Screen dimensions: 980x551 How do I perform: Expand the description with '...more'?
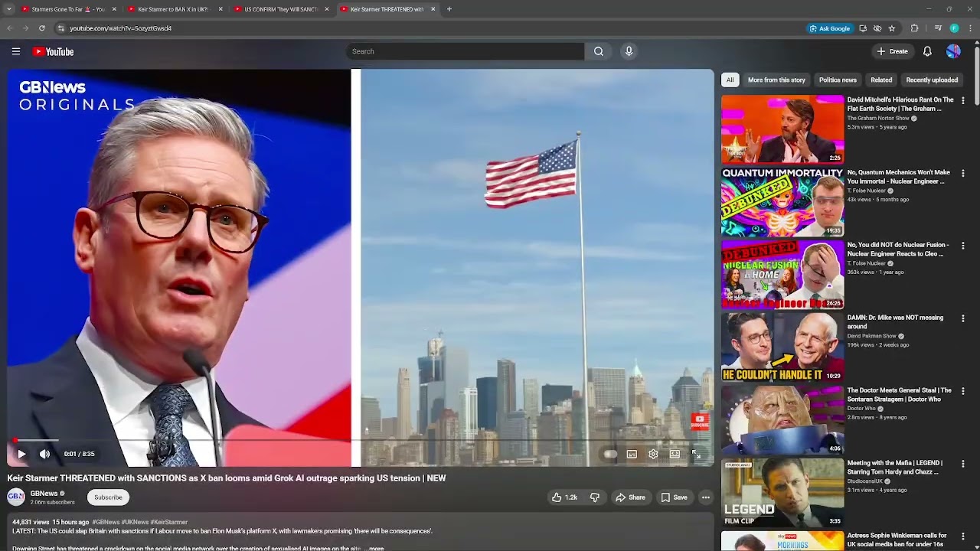376,548
